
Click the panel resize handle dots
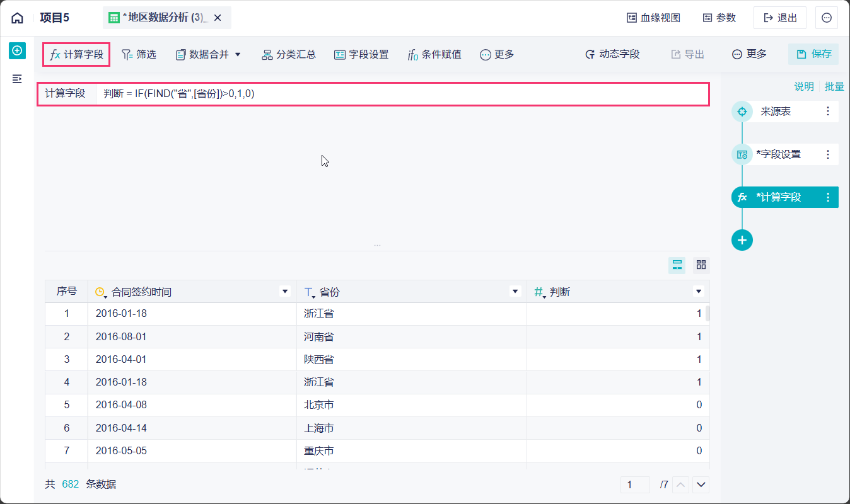[x=377, y=244]
